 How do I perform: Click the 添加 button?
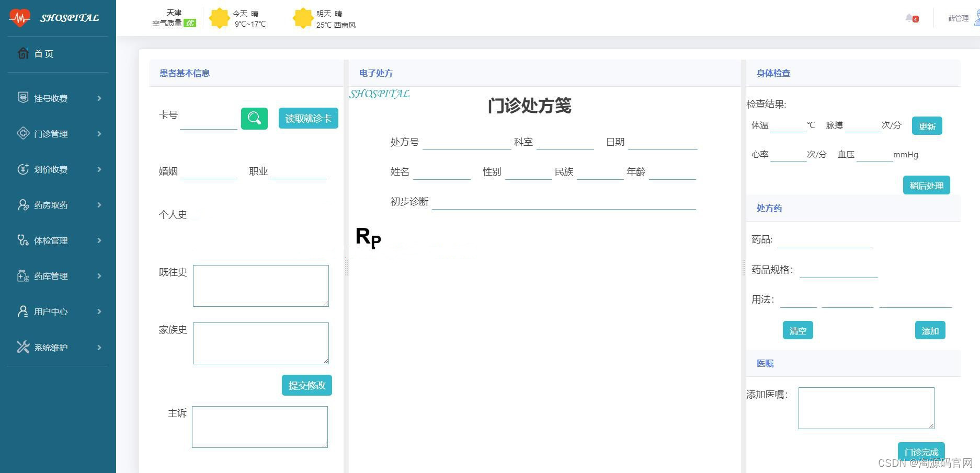click(930, 330)
